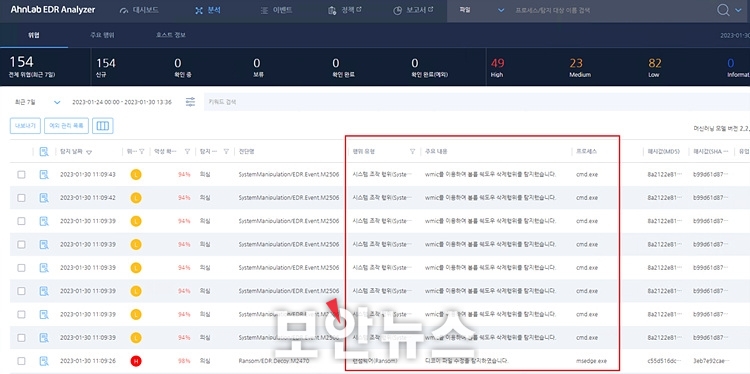Switch to the 위협 tab
The image size is (750, 374).
pos(34,35)
